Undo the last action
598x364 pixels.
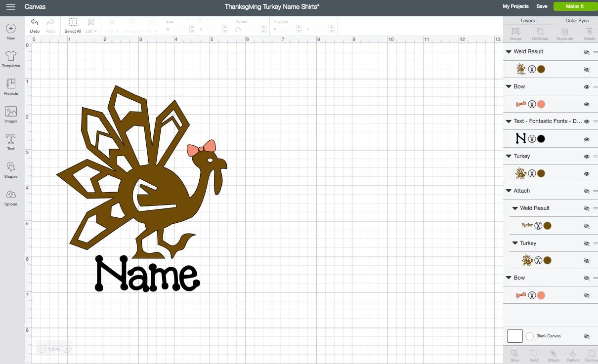pos(35,26)
